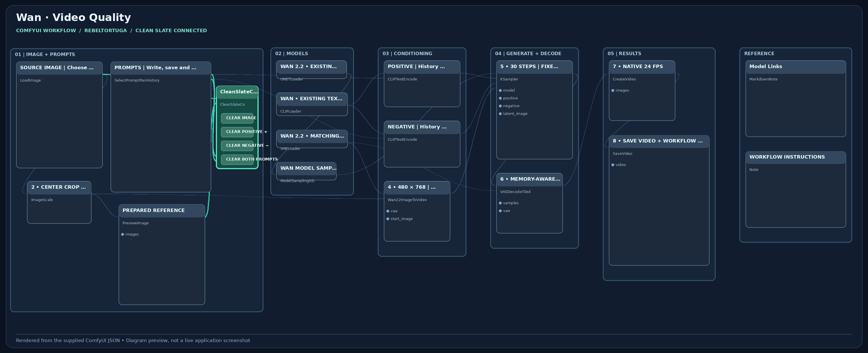This screenshot has width=868, height=353.
Task: Select the NEGATIVE | History node header
Action: click(422, 127)
